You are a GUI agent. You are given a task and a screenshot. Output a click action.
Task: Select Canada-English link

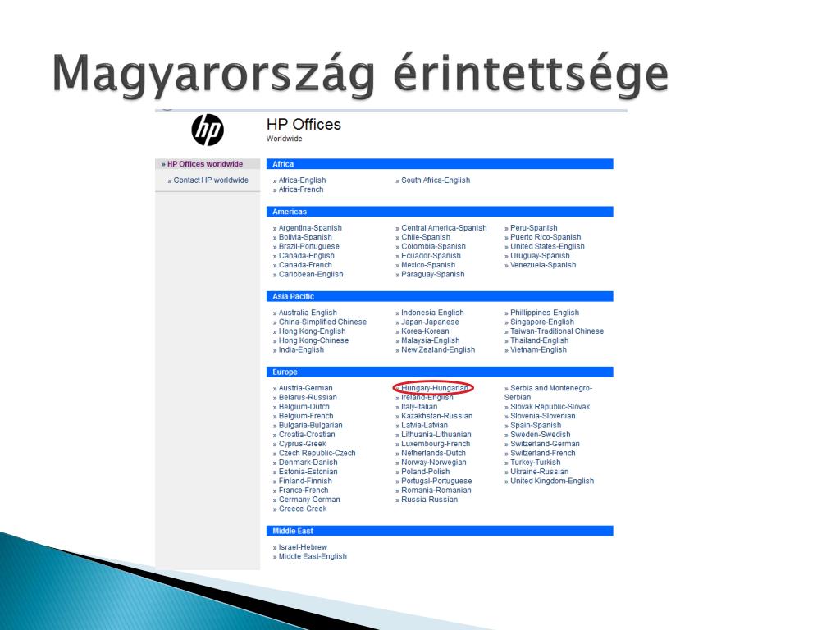point(307,256)
